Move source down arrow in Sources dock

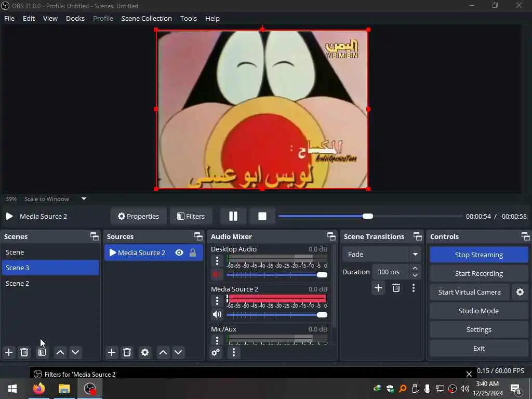tap(178, 352)
